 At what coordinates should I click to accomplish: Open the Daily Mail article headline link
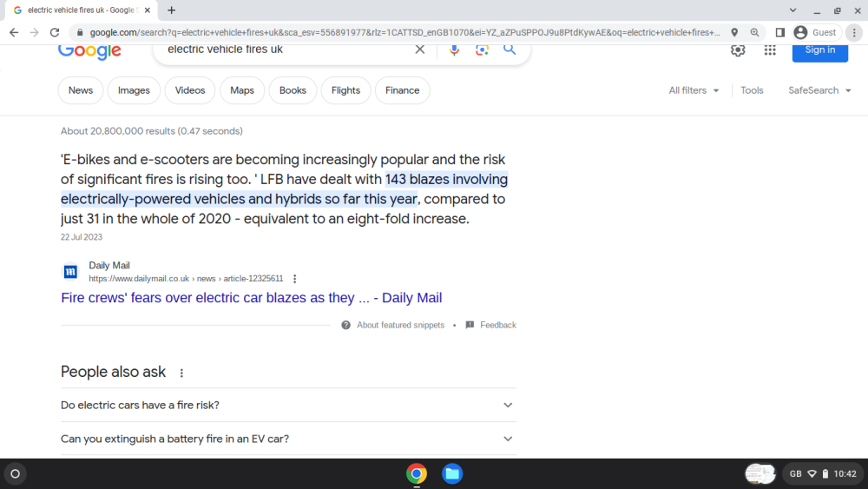click(252, 298)
